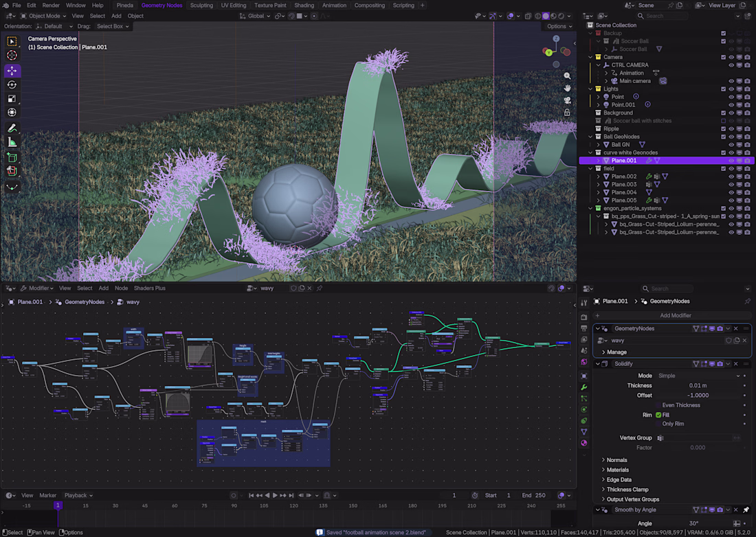Click GeometryNodes breadcrumb in node editor

pos(85,302)
